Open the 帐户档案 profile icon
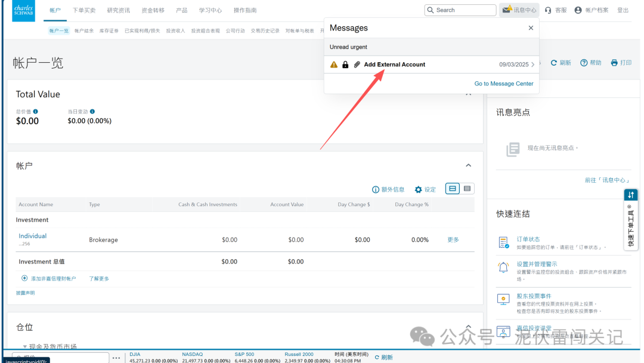Viewport: 644px width, 363px height. click(x=578, y=10)
